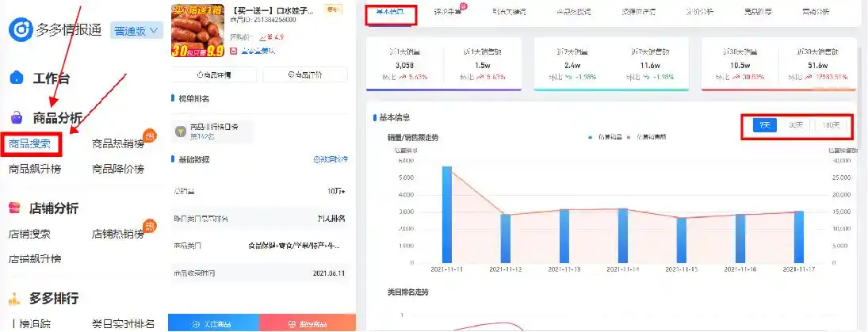
Task: Click the 11.6w 7-day revenue value
Action: [x=650, y=65]
